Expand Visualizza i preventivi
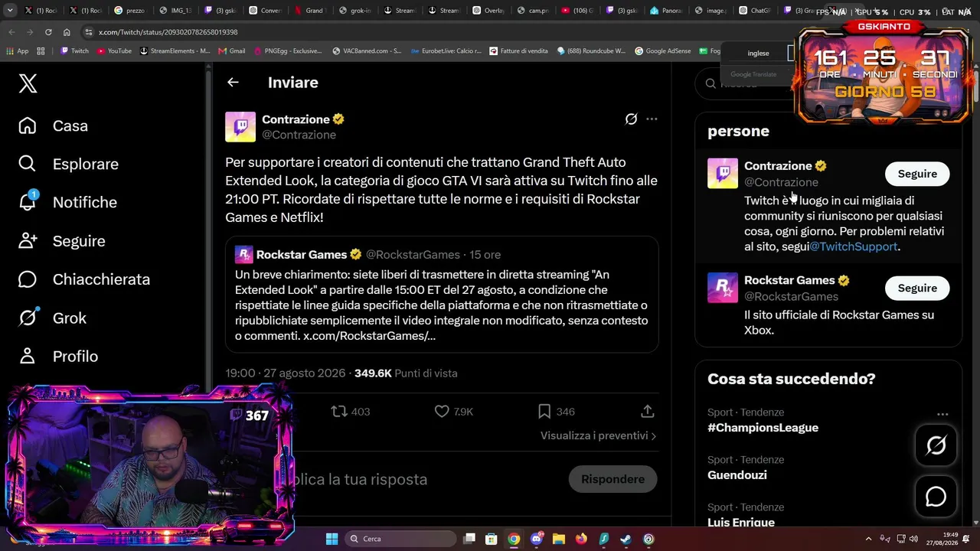This screenshot has width=980, height=551. [x=598, y=435]
